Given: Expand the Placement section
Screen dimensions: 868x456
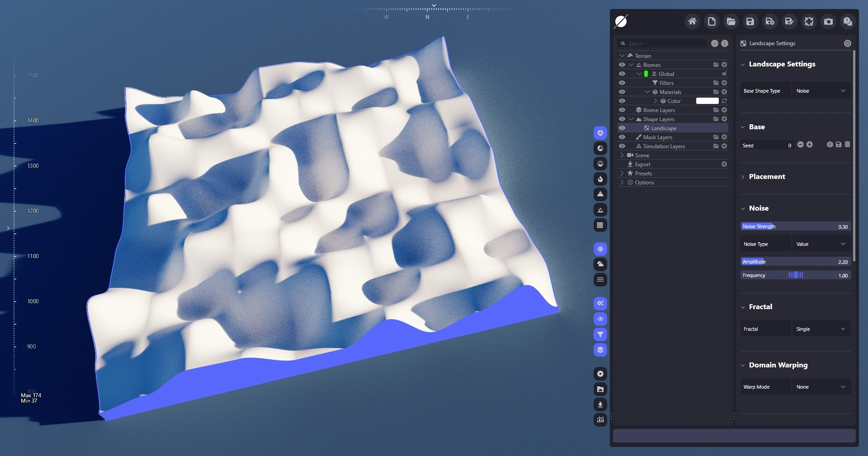Looking at the screenshot, I should point(767,177).
